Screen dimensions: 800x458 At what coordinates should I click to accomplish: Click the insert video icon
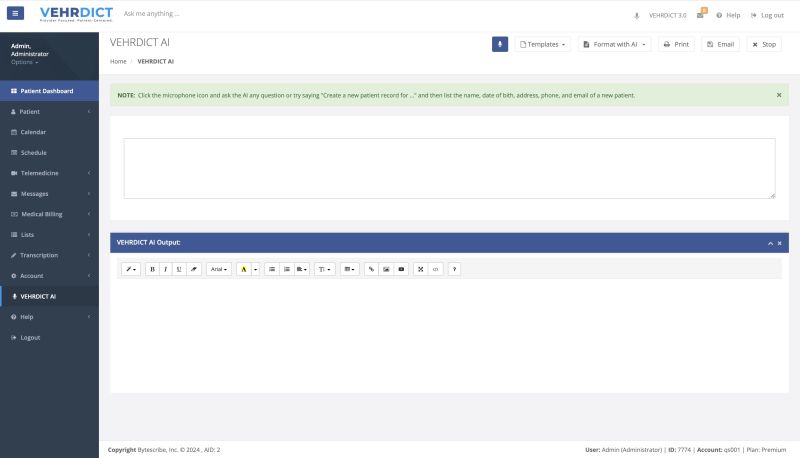[401, 269]
